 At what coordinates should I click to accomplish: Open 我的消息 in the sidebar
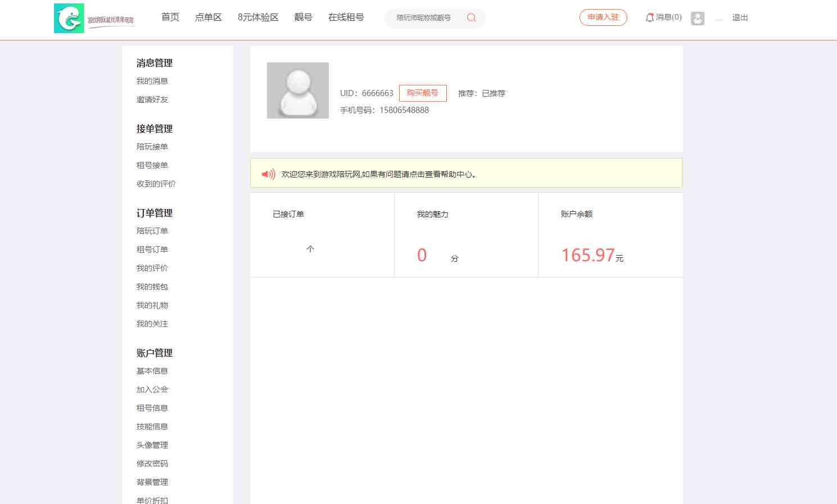[x=152, y=81]
